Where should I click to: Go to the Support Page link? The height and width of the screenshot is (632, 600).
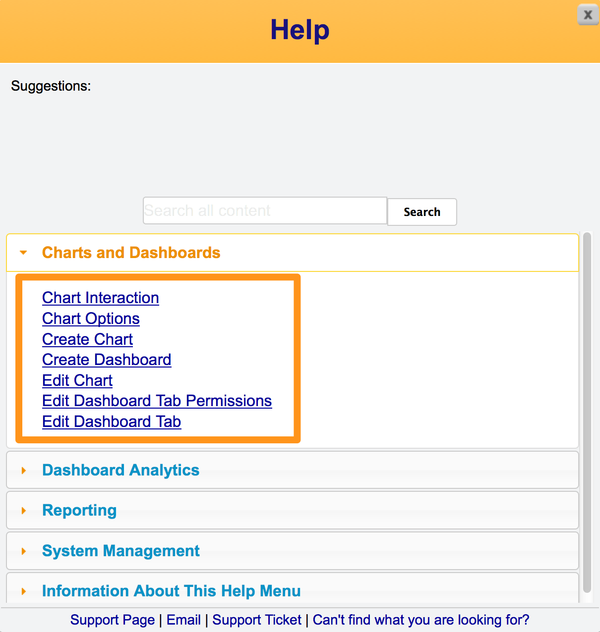[112, 620]
